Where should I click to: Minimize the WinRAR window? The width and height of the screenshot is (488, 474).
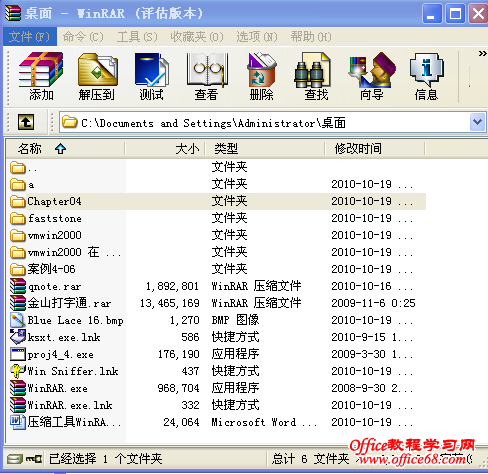[x=432, y=14]
